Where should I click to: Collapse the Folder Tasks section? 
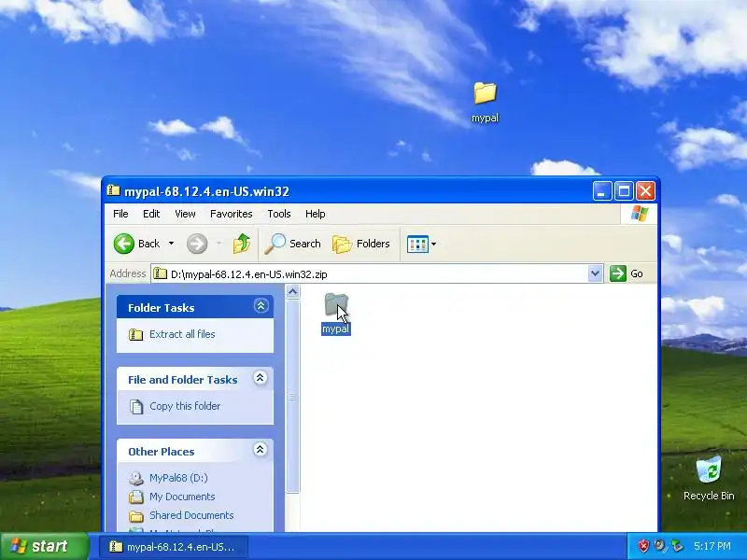point(261,306)
